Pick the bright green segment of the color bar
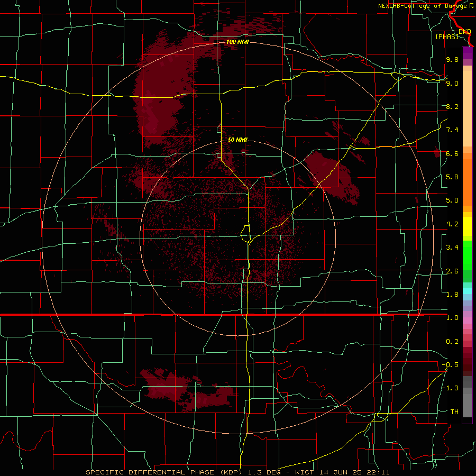The image size is (476, 476). pyautogui.click(x=467, y=255)
